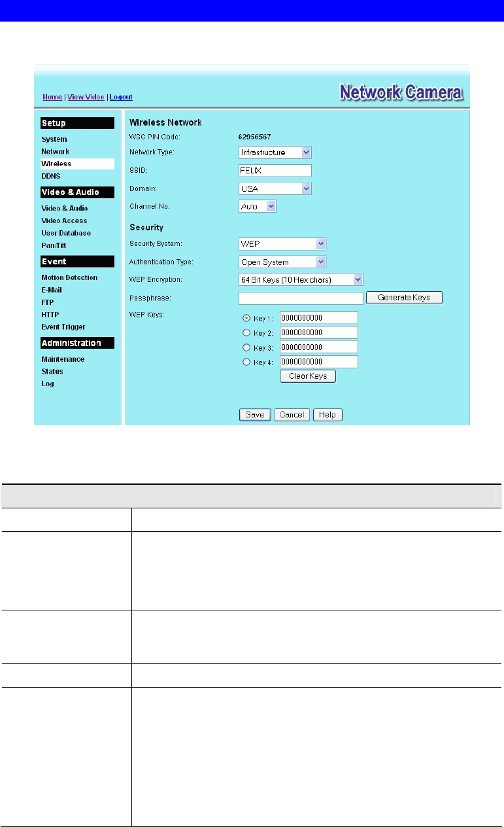The height and width of the screenshot is (827, 504).
Task: Open Motion Detection settings
Action: tap(69, 277)
